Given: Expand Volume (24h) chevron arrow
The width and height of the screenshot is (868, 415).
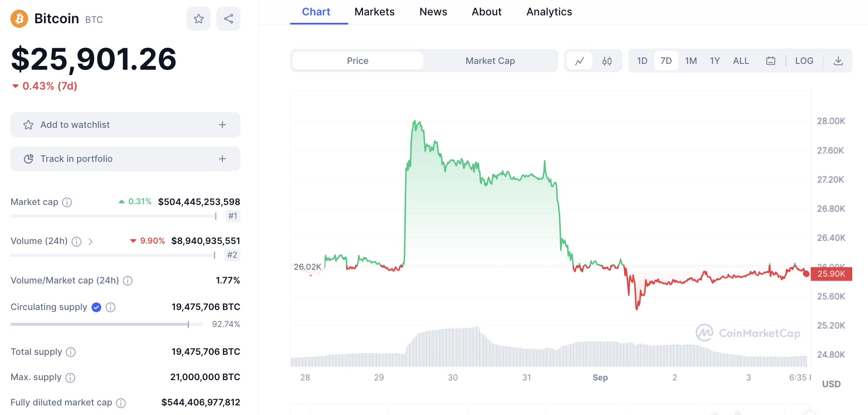Looking at the screenshot, I should point(90,242).
